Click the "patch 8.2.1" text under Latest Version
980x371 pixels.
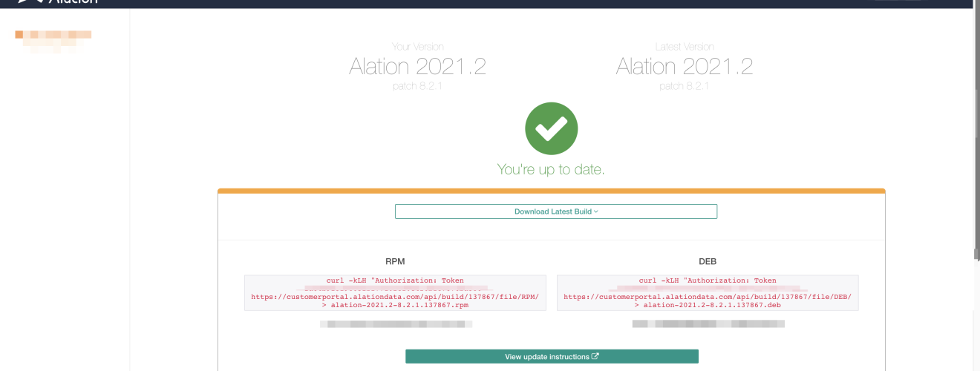click(685, 86)
